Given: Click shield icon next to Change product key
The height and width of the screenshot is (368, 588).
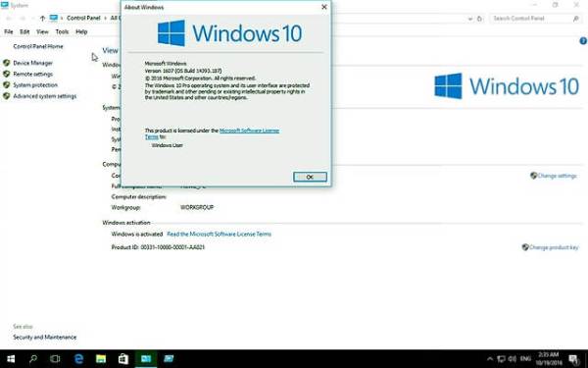Looking at the screenshot, I should pos(525,247).
